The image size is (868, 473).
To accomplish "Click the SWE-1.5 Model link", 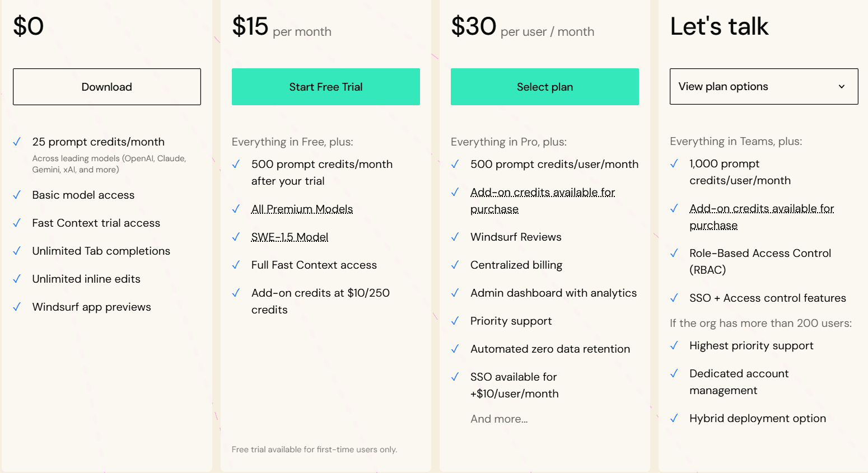I will 289,237.
